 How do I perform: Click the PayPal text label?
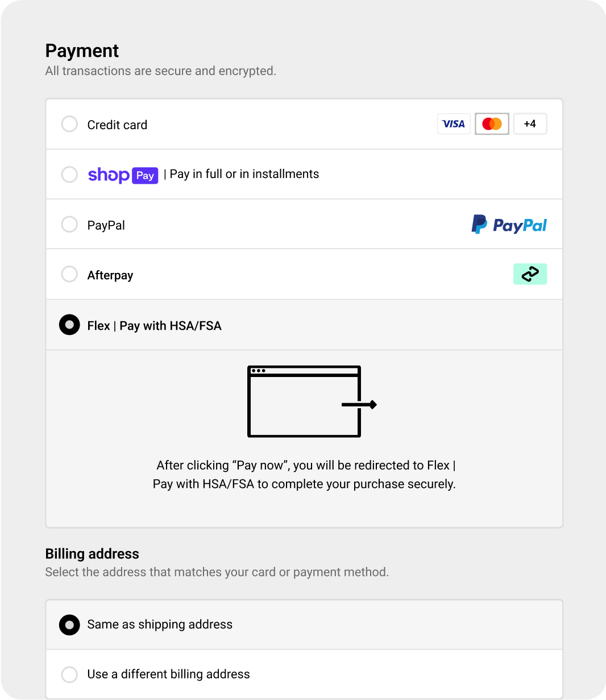point(106,225)
